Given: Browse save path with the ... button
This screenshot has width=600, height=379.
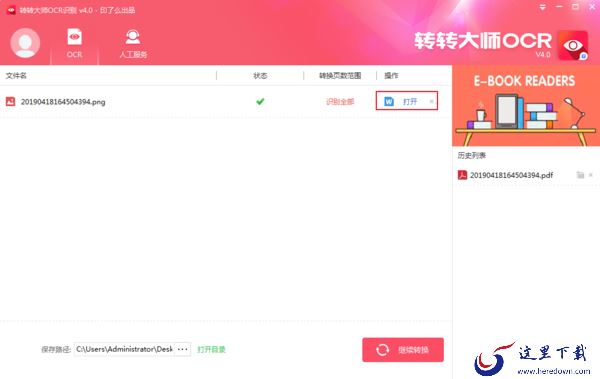Looking at the screenshot, I should tap(183, 349).
